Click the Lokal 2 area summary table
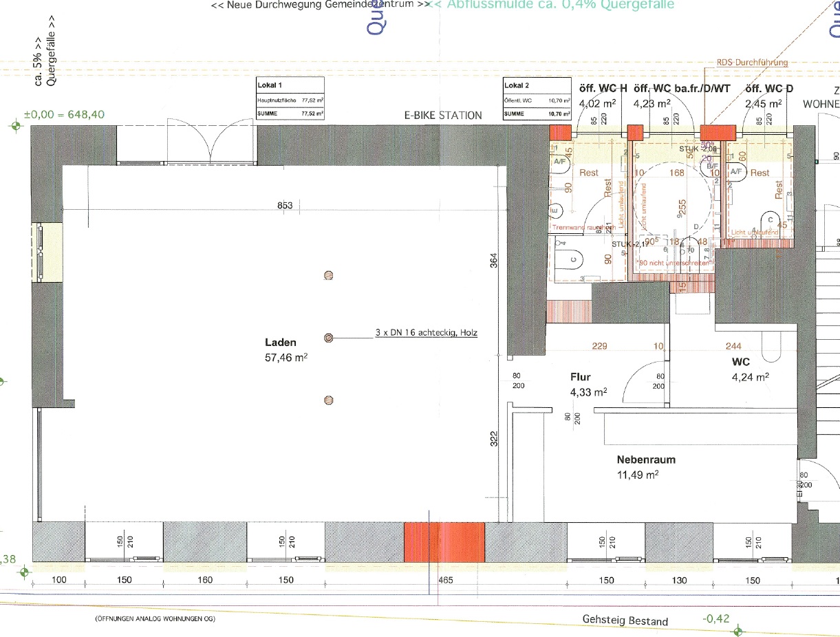Image resolution: width=840 pixels, height=637 pixels. pyautogui.click(x=537, y=99)
